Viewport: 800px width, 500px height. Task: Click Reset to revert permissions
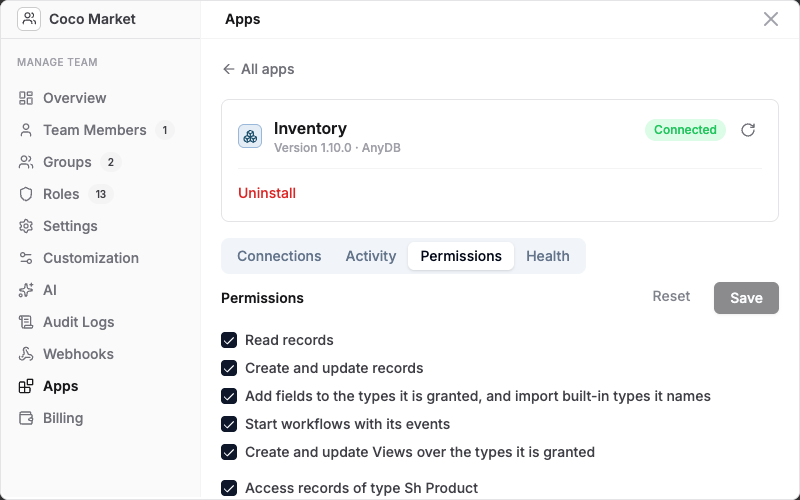tap(671, 296)
